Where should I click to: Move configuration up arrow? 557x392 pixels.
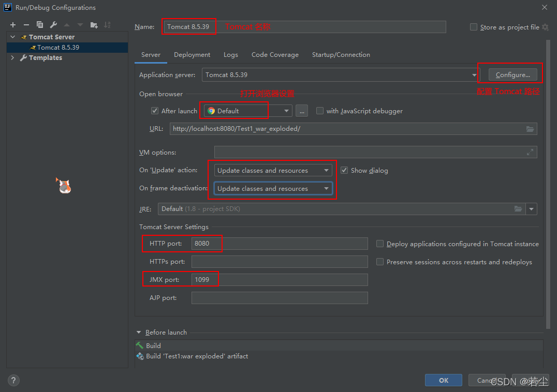(x=67, y=25)
